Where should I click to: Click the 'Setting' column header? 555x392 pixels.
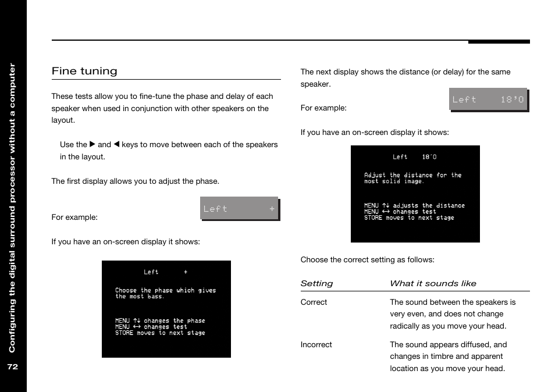(317, 283)
